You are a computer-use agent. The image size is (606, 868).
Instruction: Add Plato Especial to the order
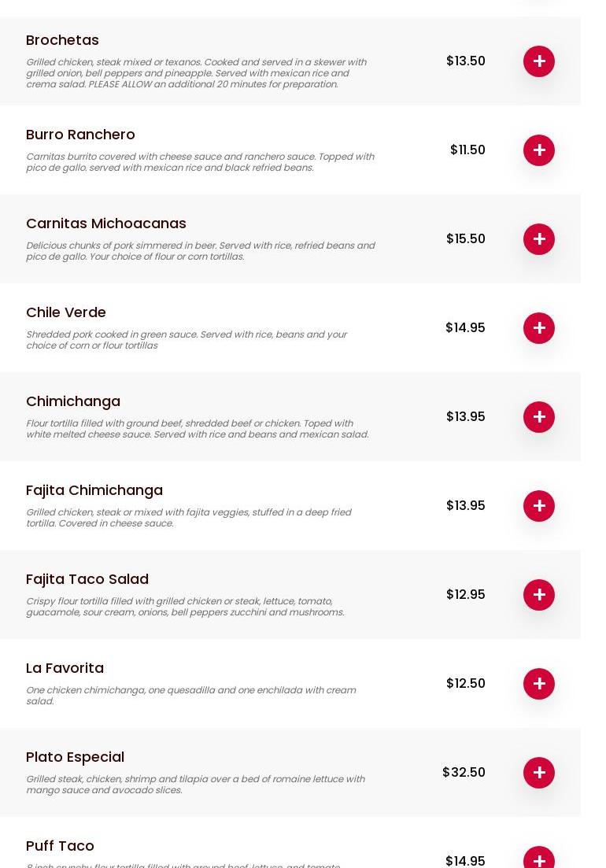(539, 773)
